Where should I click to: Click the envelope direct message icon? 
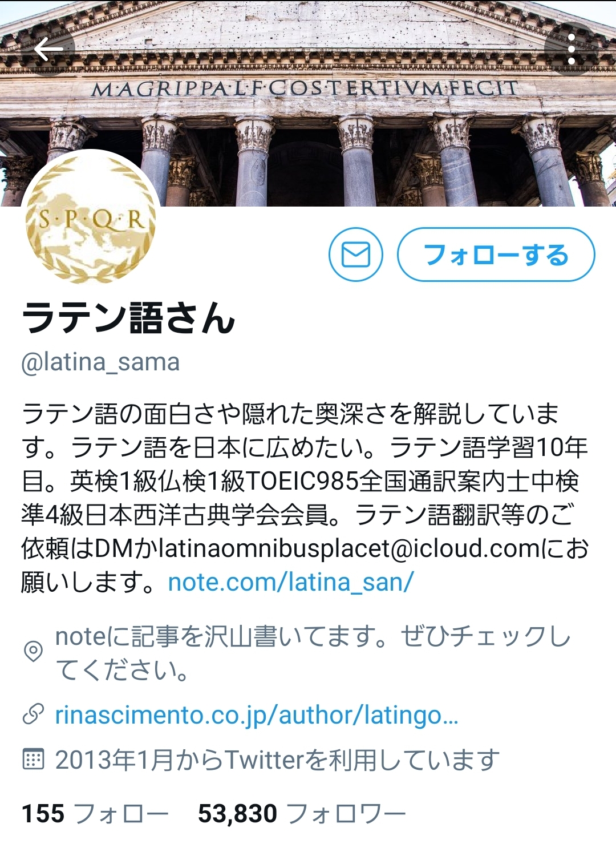(x=356, y=255)
